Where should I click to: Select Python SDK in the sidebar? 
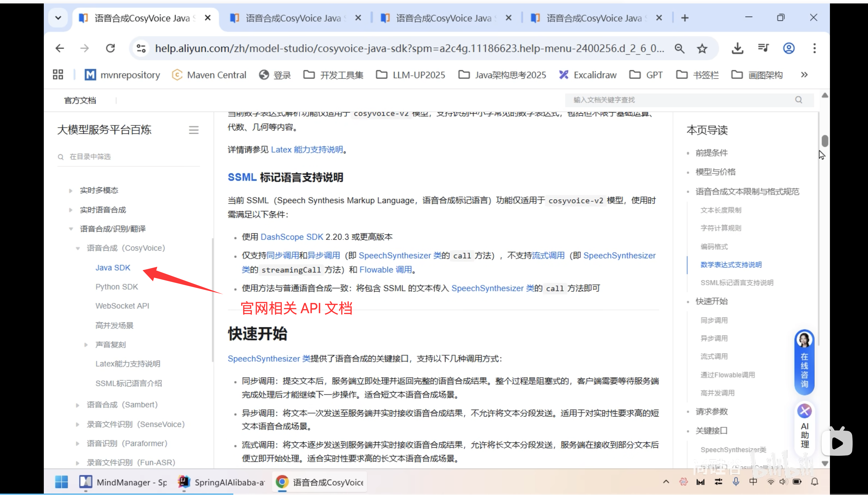coord(117,287)
